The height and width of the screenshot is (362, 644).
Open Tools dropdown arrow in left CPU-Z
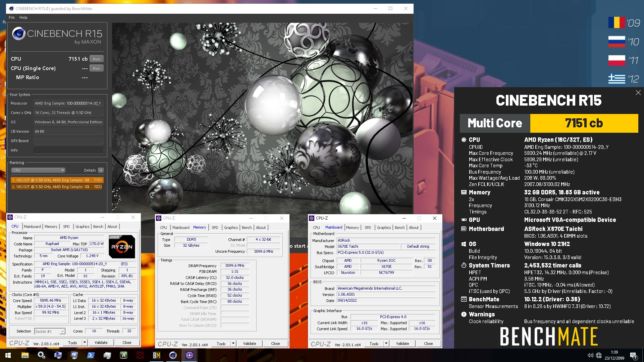click(x=85, y=343)
